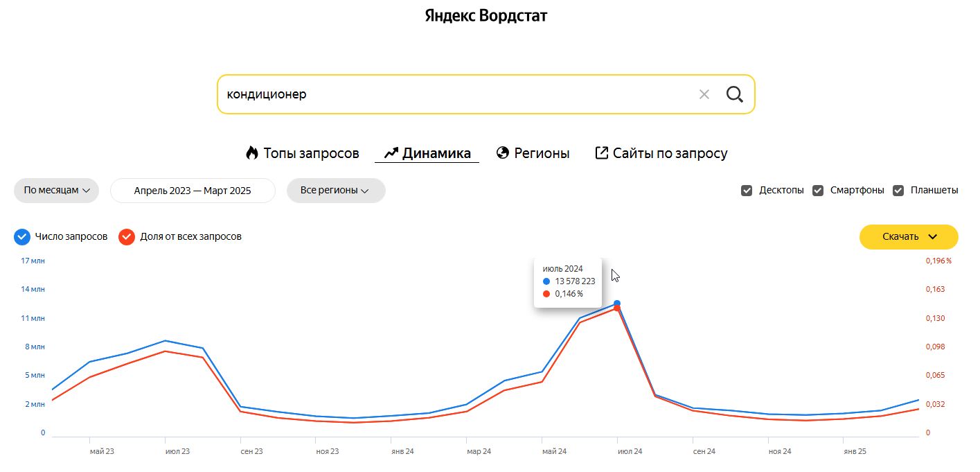Click the globe icon for Регионы
Image resolution: width=980 pixels, height=472 pixels.
[503, 153]
